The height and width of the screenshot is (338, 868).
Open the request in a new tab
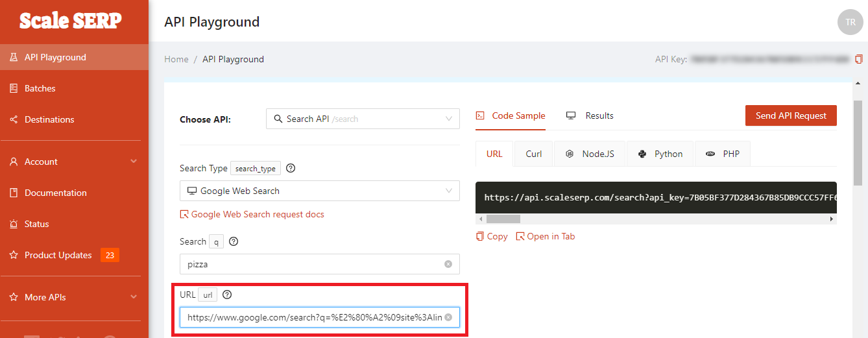pos(546,236)
